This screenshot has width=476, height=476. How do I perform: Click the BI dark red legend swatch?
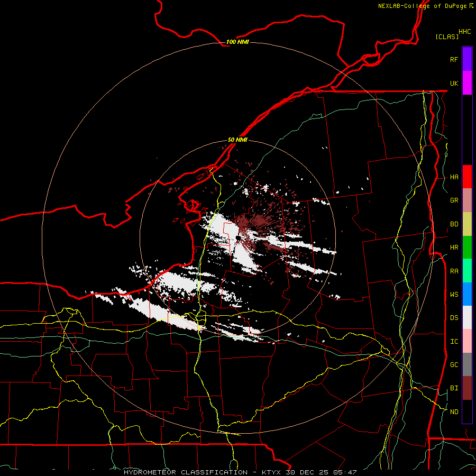coord(467,388)
